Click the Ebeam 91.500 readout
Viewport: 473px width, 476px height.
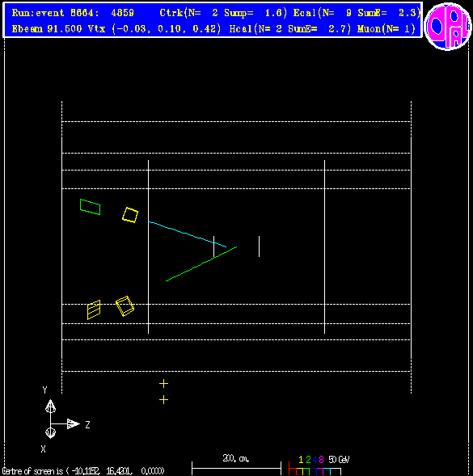(x=47, y=29)
